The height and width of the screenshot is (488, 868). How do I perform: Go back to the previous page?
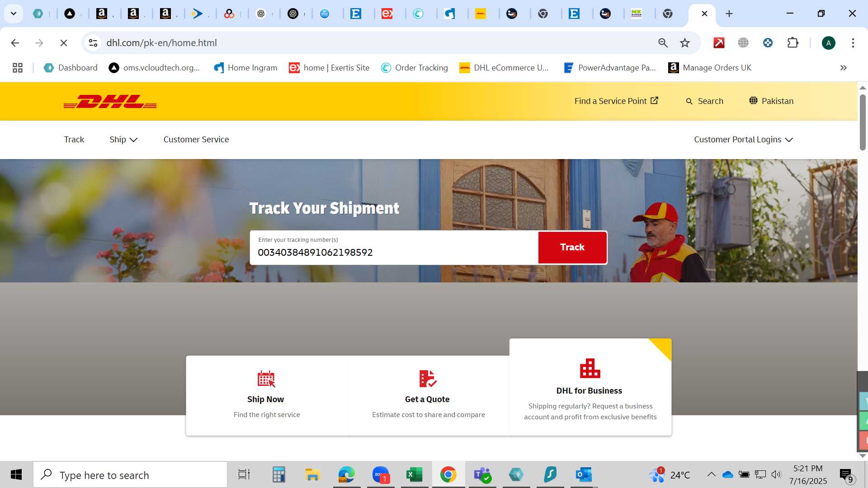click(x=15, y=43)
